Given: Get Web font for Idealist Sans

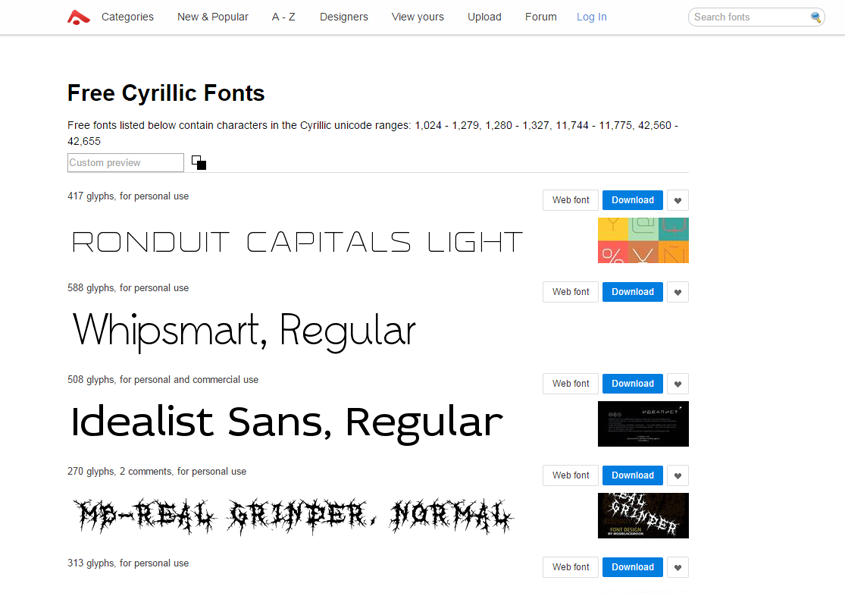Looking at the screenshot, I should click(570, 384).
